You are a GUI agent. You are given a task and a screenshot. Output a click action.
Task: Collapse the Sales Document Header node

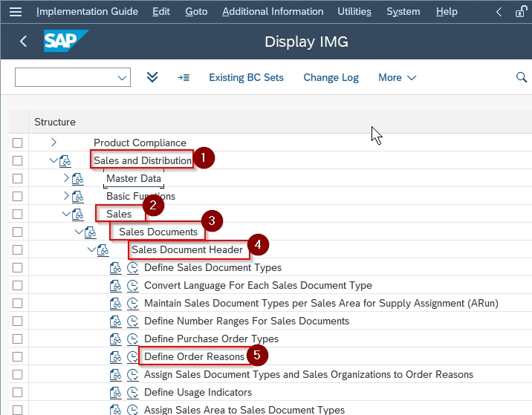(x=91, y=249)
